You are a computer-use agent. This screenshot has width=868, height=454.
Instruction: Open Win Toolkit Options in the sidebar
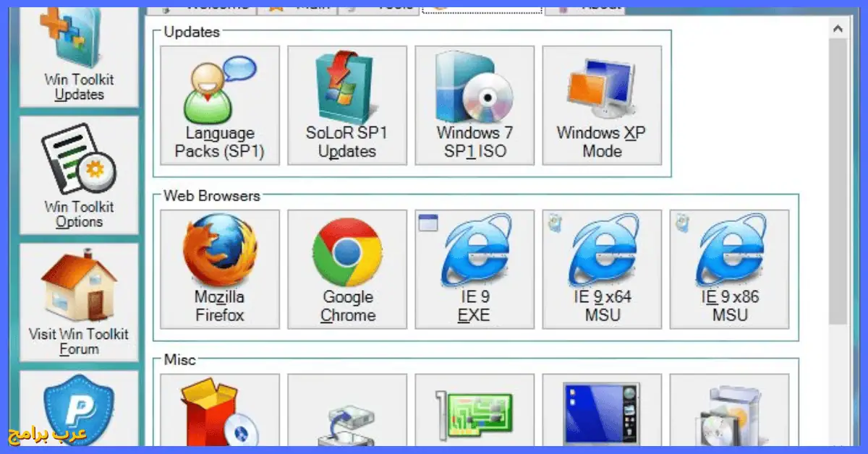[79, 175]
